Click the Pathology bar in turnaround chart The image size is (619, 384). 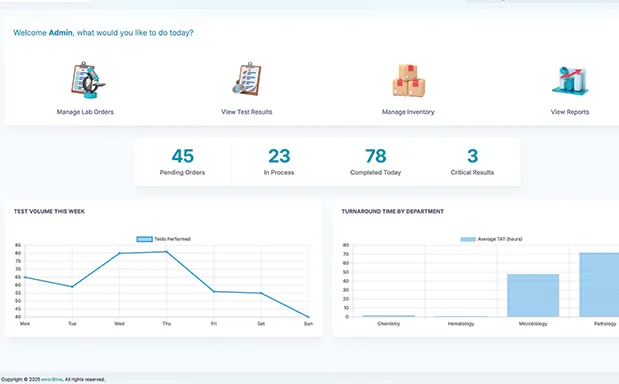coord(599,285)
